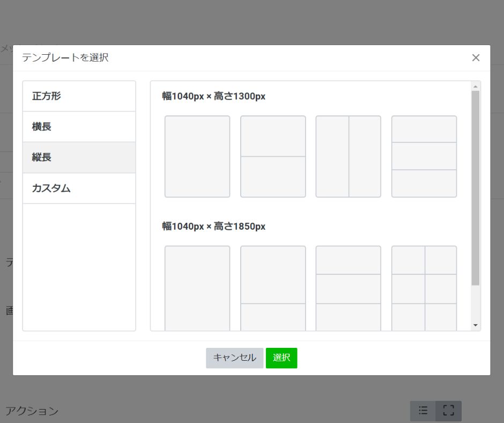Open the カスタム template category

tap(79, 188)
